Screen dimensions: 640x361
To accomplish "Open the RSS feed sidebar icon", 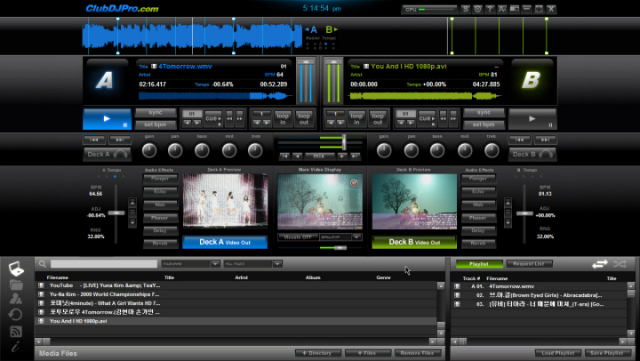I will click(16, 331).
